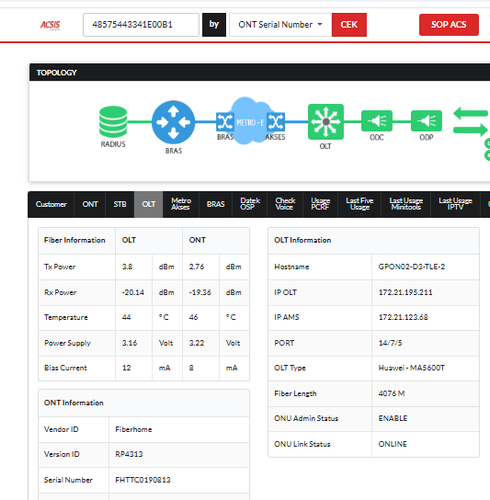The image size is (490, 500).
Task: Select the ODC splitter icon
Action: tap(377, 121)
